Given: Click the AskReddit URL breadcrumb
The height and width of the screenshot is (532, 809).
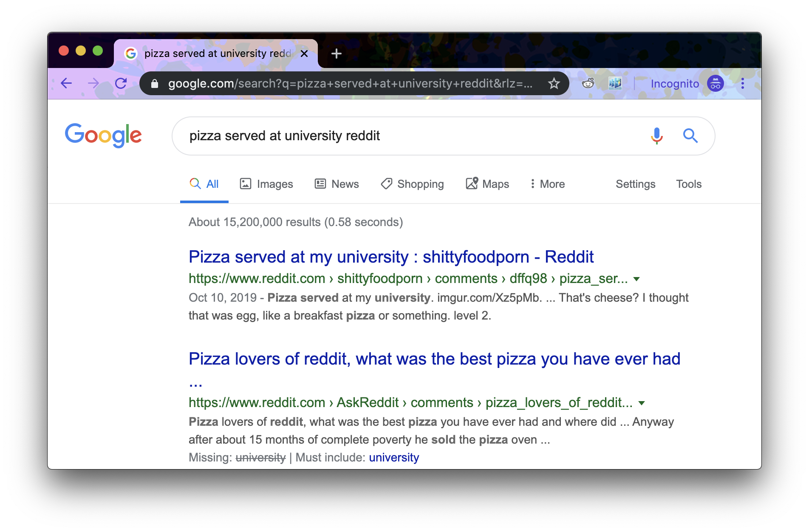Looking at the screenshot, I should click(410, 403).
